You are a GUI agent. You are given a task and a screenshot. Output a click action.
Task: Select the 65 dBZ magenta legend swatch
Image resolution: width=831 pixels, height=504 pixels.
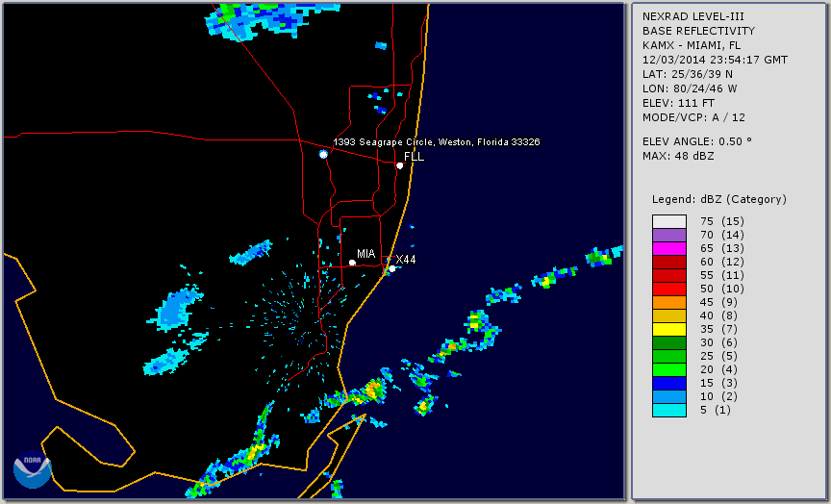tap(669, 248)
